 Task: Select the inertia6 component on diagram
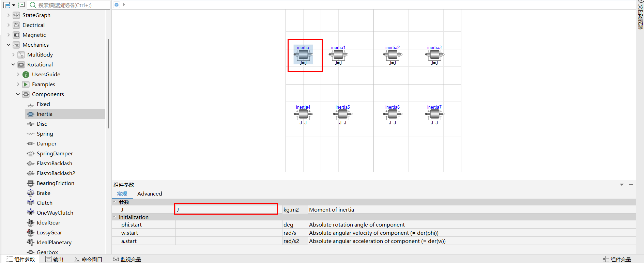click(x=393, y=114)
